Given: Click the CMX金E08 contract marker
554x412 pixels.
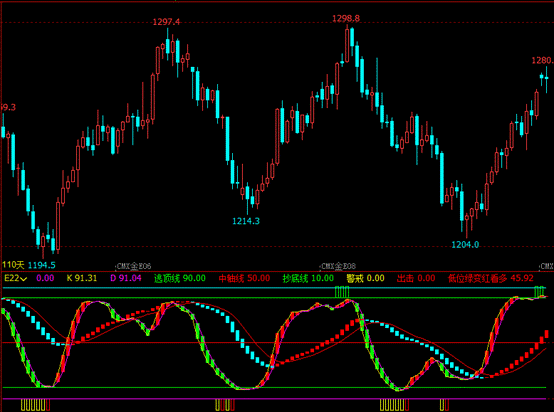Looking at the screenshot, I should [338, 266].
